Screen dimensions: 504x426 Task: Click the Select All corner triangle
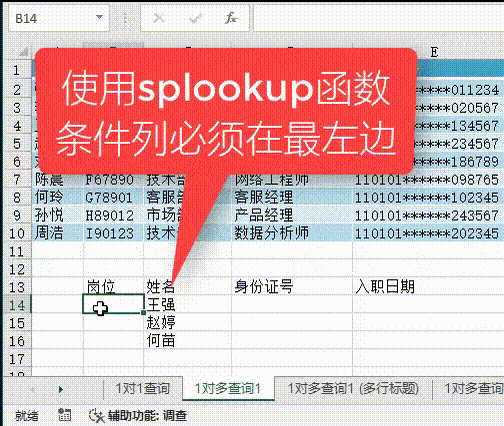tap(24, 52)
